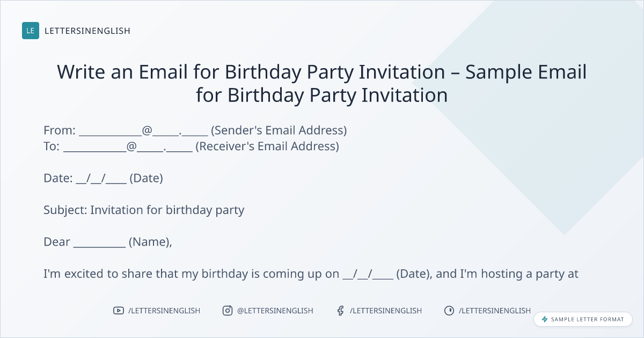Click the subject text 'Invitation for birthday party'

(167, 210)
